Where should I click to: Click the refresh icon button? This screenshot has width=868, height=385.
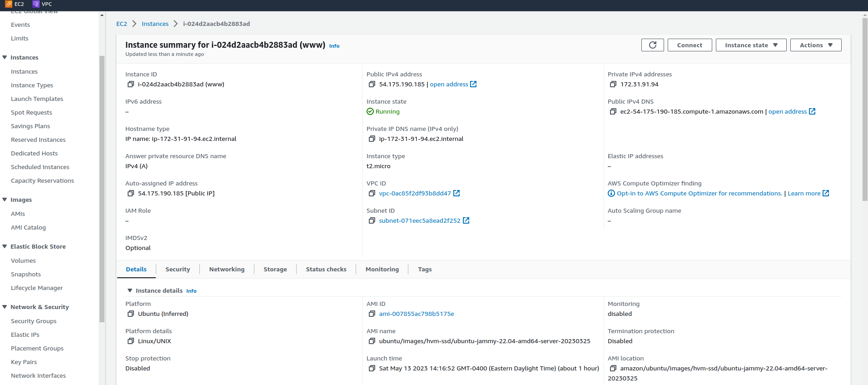tap(653, 45)
